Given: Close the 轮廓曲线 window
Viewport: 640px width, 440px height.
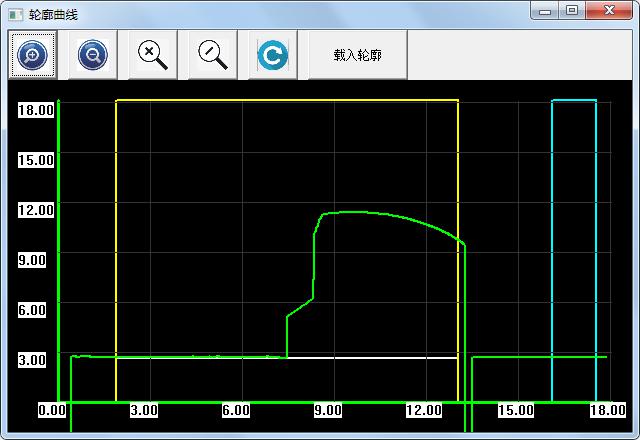Looking at the screenshot, I should (x=608, y=11).
